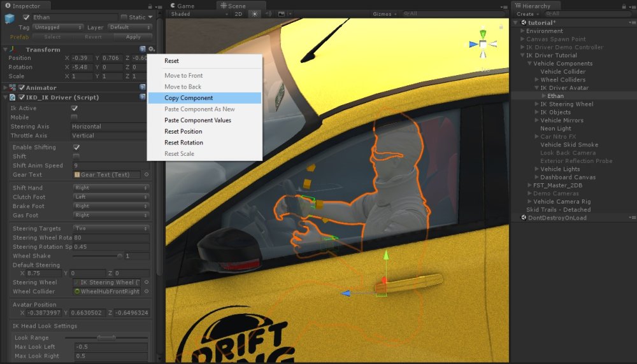Click the scene orientation gizmo cube

483,44
